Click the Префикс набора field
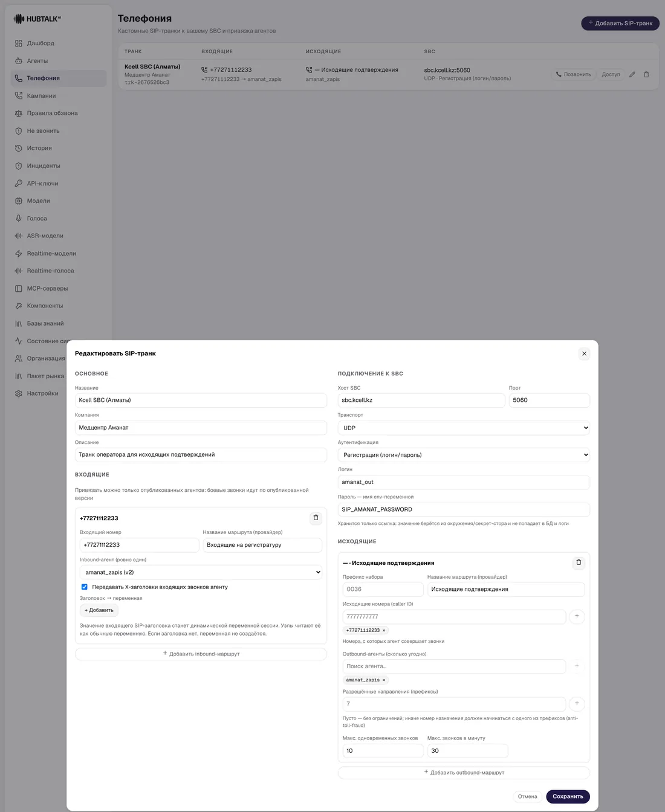Viewport: 665px width, 812px height. tap(383, 590)
